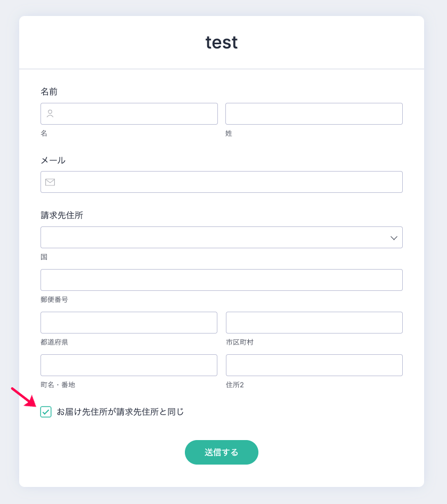The width and height of the screenshot is (447, 504).
Task: Focus the 郵便番号 postal code input box
Action: (221, 280)
